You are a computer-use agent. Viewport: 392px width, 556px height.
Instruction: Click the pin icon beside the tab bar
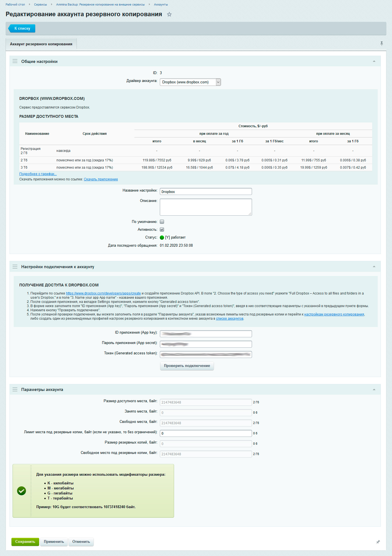[381, 43]
